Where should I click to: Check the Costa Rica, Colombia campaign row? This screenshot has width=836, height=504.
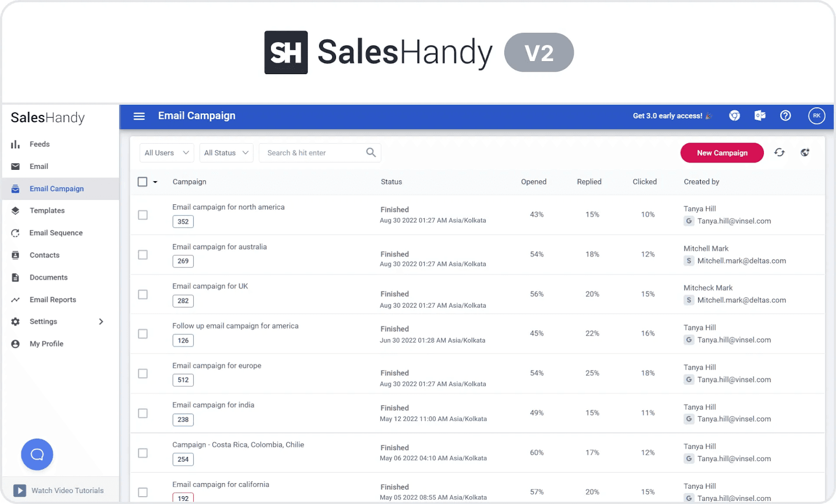point(143,453)
